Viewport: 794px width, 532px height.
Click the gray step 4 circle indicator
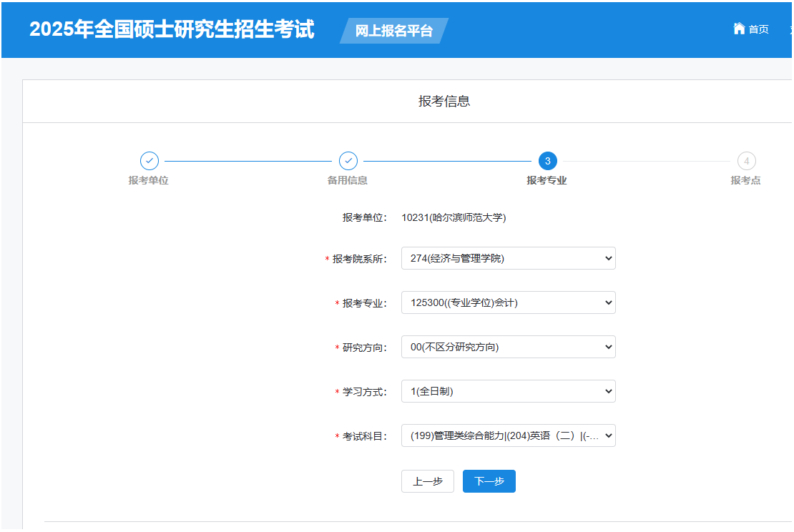point(746,161)
